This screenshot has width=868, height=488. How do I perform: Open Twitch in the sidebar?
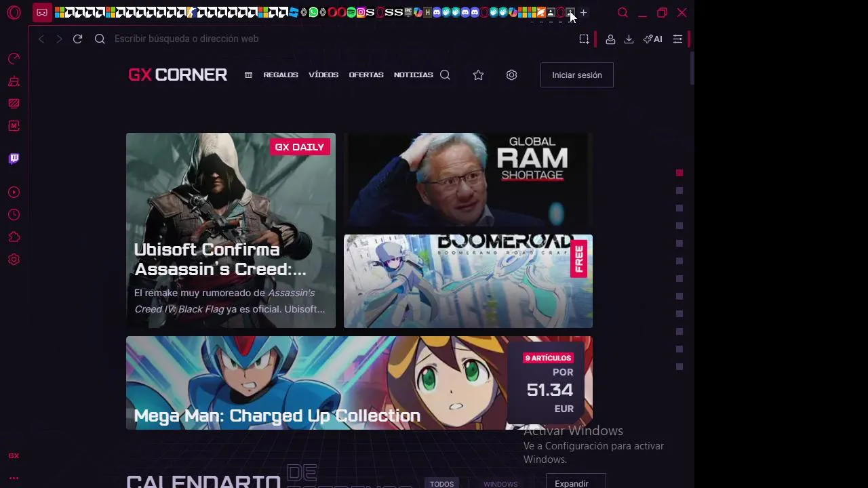click(x=14, y=159)
